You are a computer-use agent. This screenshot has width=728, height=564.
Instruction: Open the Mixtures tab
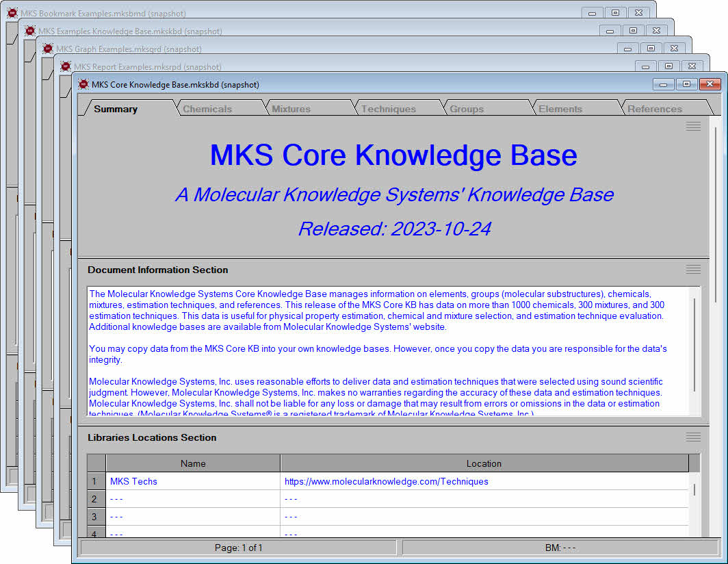pyautogui.click(x=291, y=109)
